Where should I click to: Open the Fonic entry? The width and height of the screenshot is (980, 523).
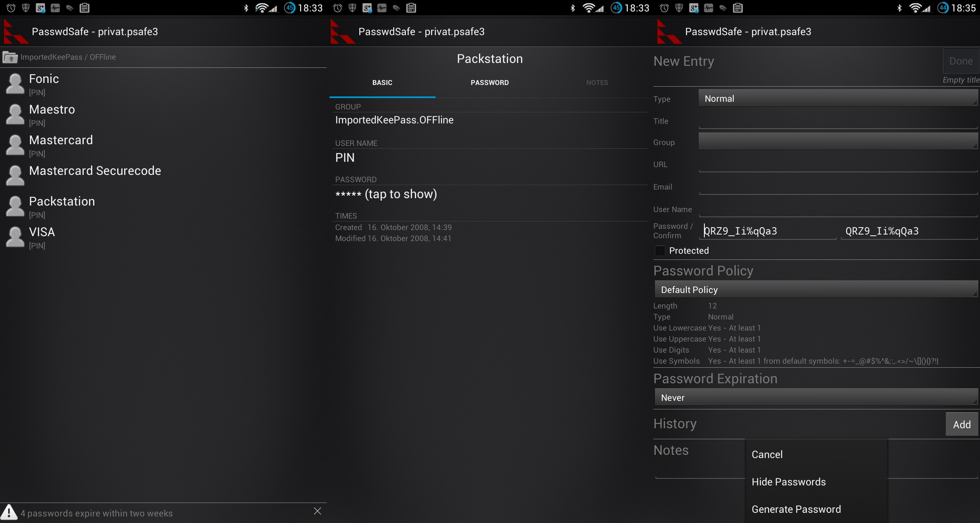pos(163,84)
